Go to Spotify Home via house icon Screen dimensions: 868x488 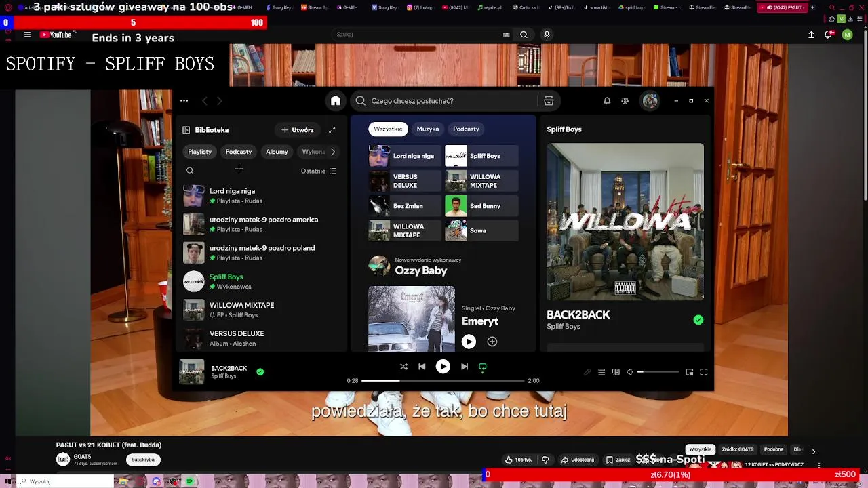[x=335, y=101]
